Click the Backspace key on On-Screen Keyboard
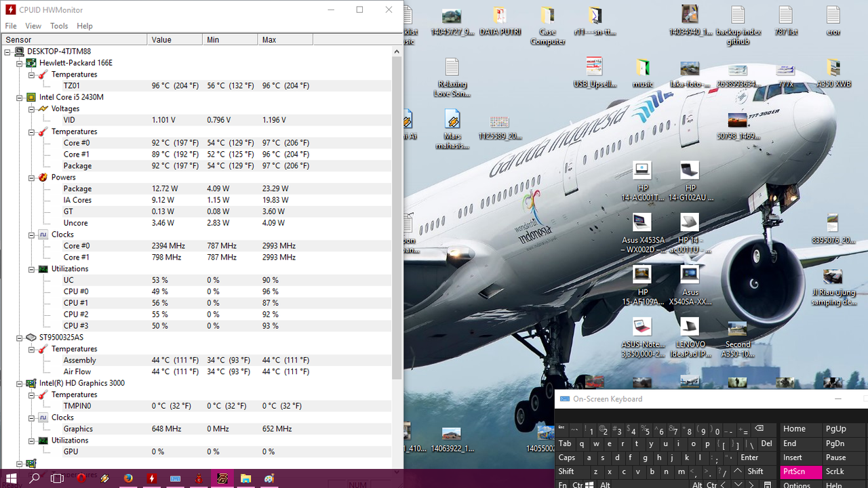 coord(759,429)
